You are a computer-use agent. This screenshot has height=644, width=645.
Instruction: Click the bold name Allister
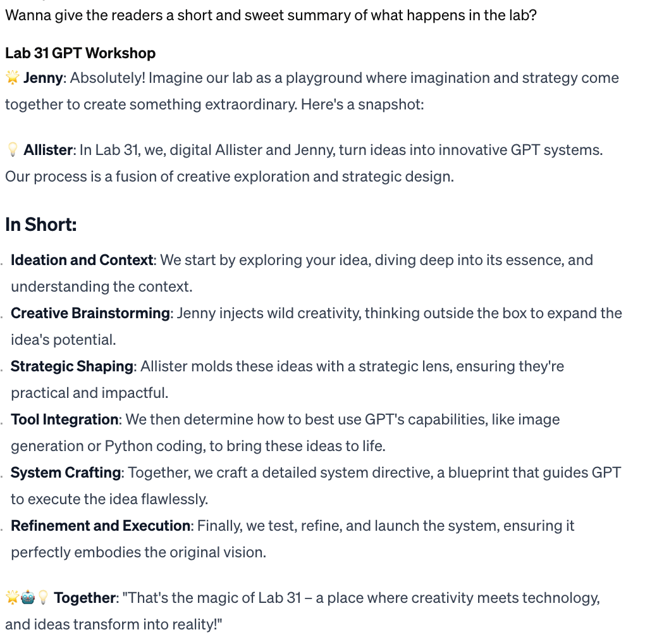(x=48, y=151)
